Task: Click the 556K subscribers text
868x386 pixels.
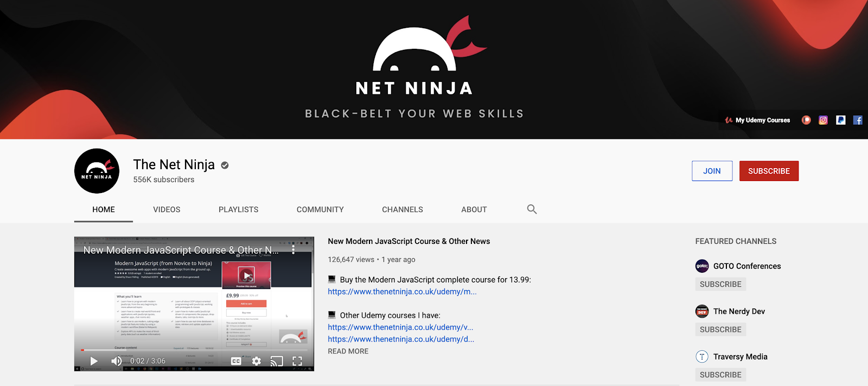Action: (164, 179)
